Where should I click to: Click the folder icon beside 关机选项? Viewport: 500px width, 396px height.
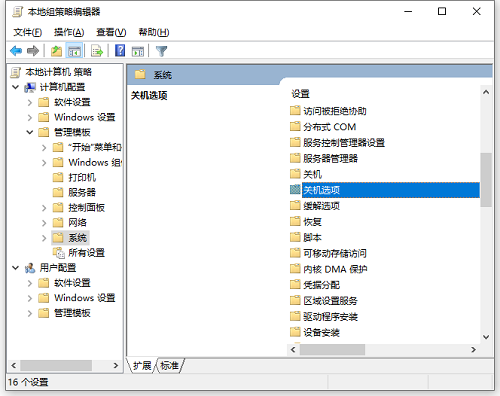click(x=295, y=190)
